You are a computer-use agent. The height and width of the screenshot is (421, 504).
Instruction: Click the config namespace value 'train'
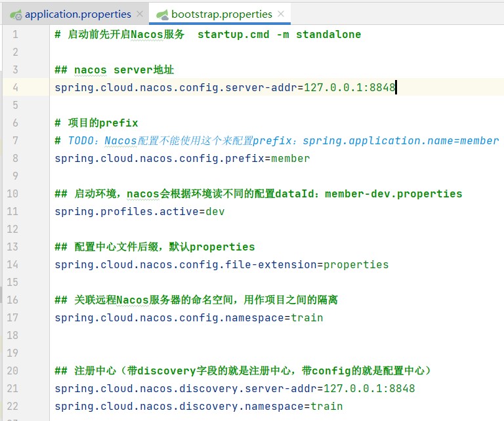[307, 317]
